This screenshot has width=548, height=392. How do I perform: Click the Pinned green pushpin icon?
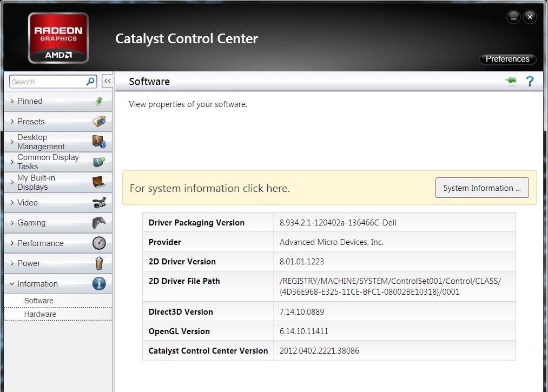point(99,101)
